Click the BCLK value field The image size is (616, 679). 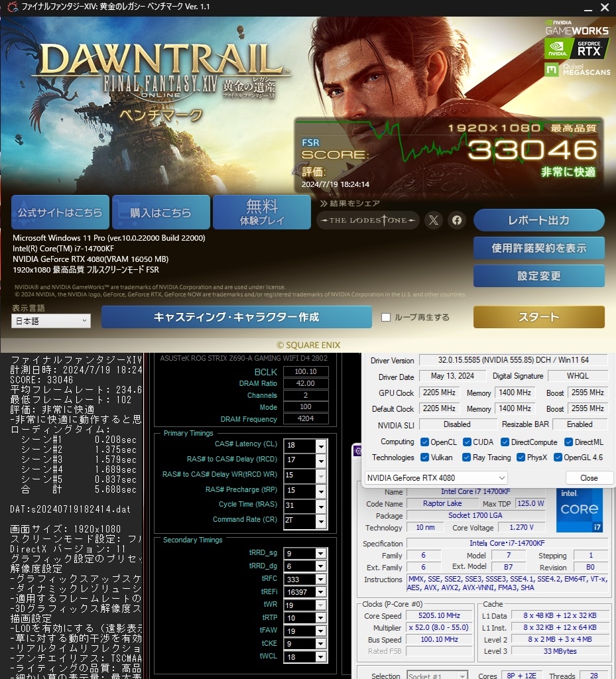[306, 372]
